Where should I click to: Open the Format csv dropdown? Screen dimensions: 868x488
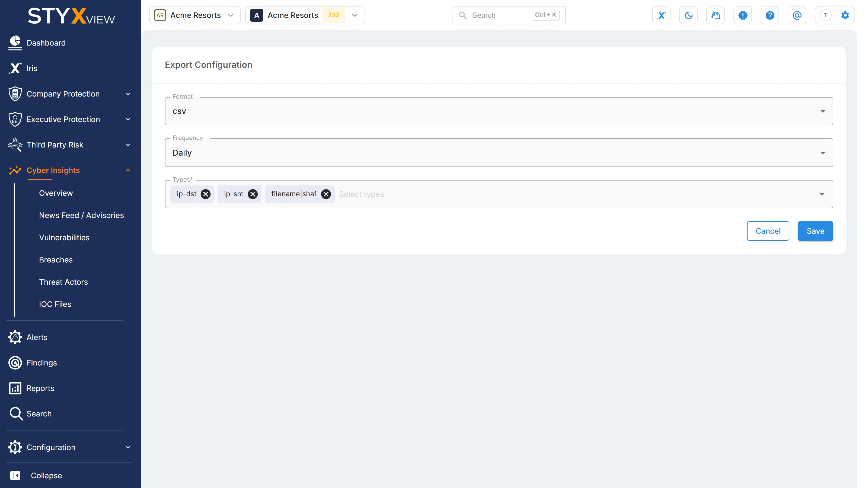(499, 111)
